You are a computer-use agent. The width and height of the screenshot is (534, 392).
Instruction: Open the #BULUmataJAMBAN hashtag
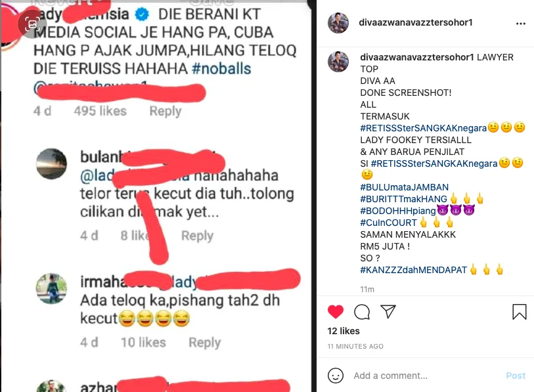pos(404,187)
